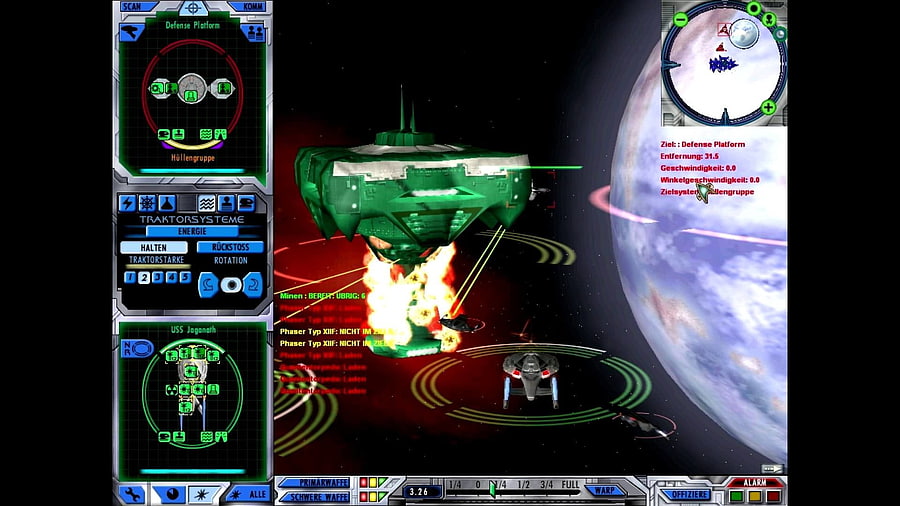
Task: Rotate tractor target clockwise
Action: click(x=253, y=285)
